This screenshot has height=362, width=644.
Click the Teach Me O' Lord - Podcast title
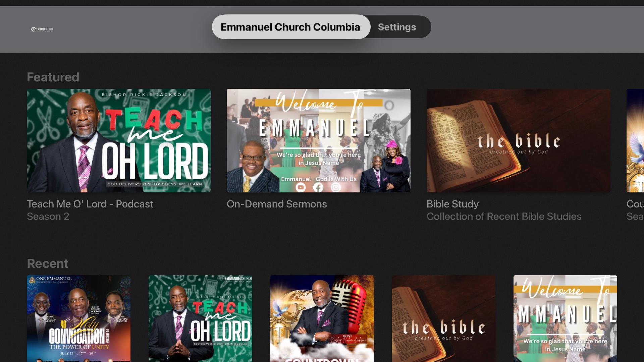tap(90, 204)
